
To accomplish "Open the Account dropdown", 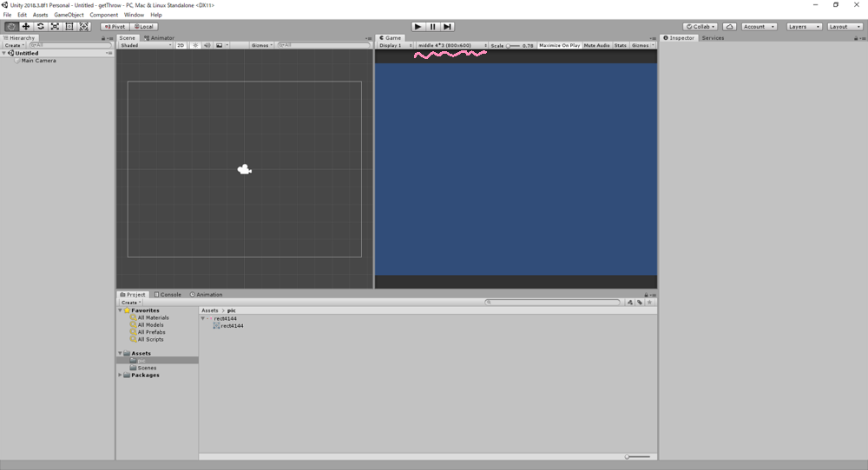I will pos(759,27).
